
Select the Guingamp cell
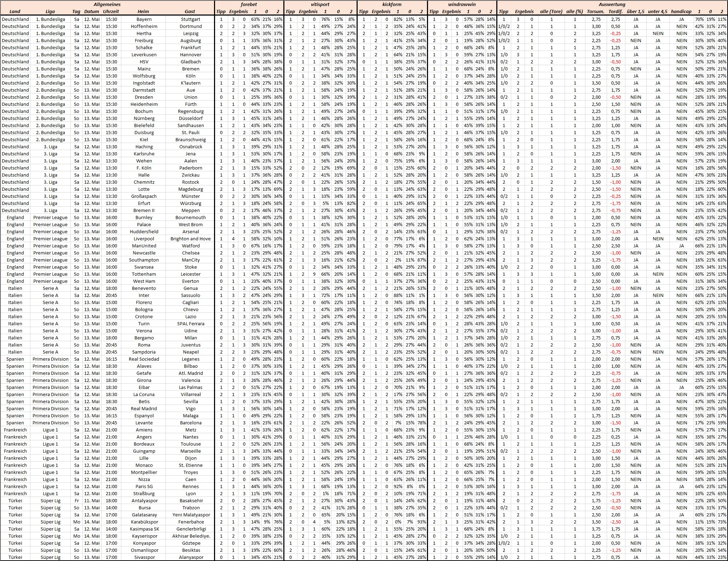click(x=144, y=451)
